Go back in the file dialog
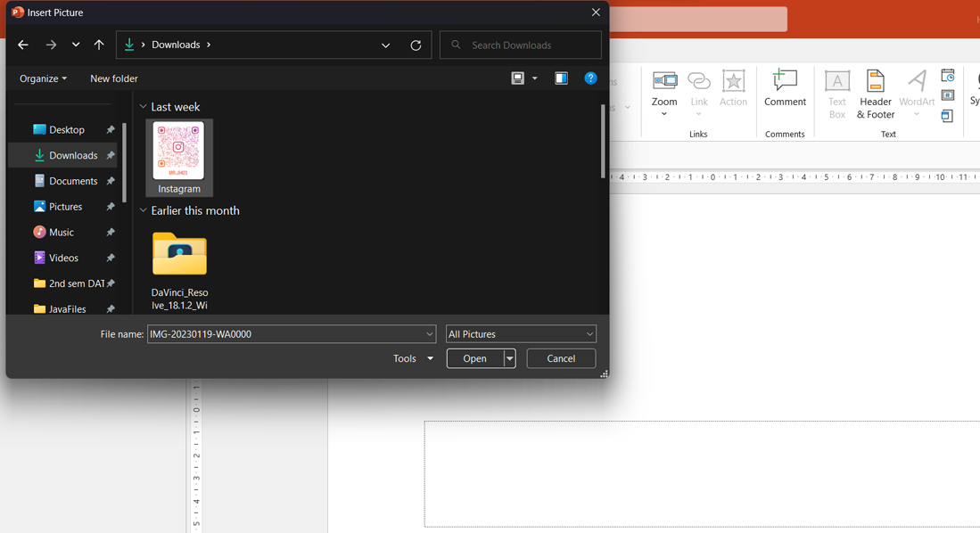 click(x=23, y=45)
